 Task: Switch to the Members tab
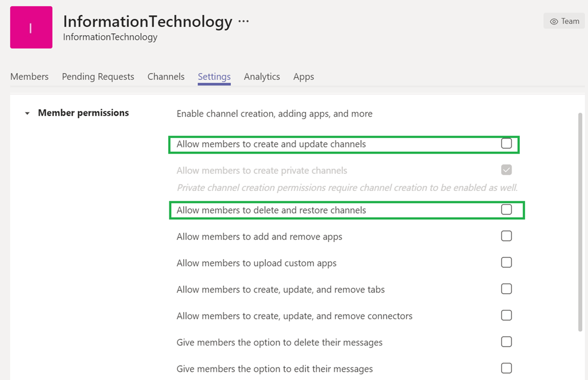(x=29, y=76)
